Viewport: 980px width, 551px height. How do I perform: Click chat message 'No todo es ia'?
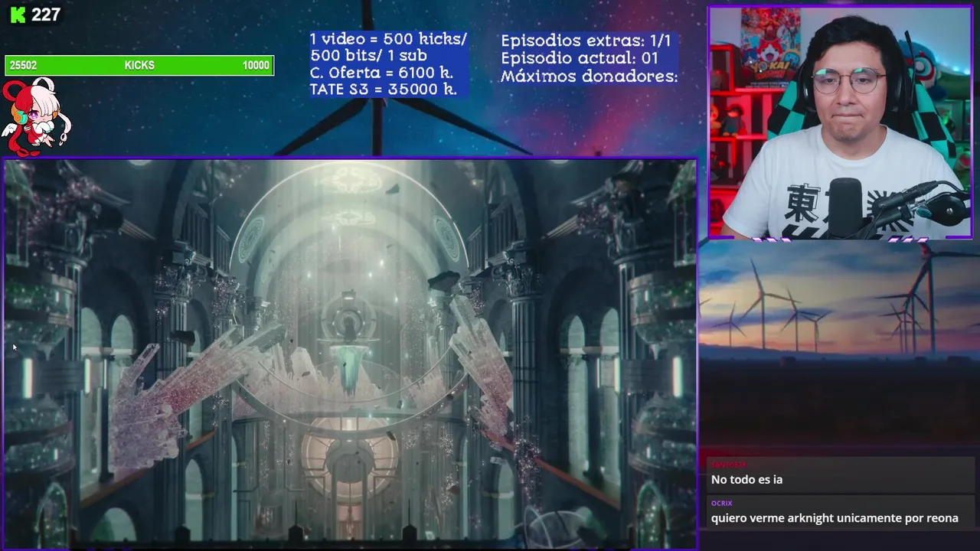tap(746, 480)
